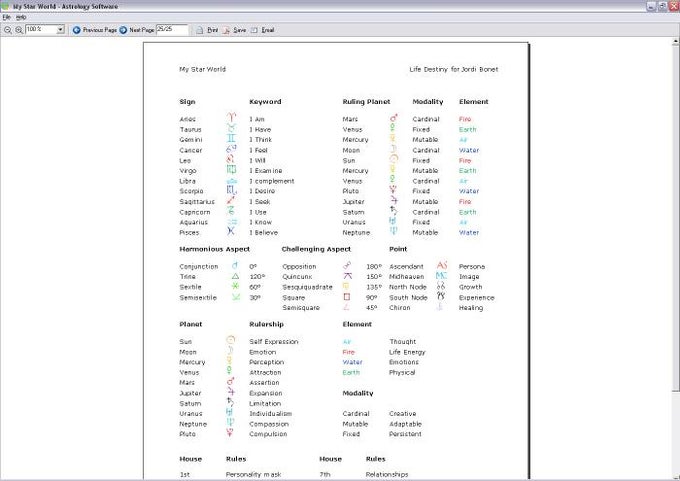The image size is (680, 481).
Task: Click the Next Page label
Action: click(x=142, y=30)
